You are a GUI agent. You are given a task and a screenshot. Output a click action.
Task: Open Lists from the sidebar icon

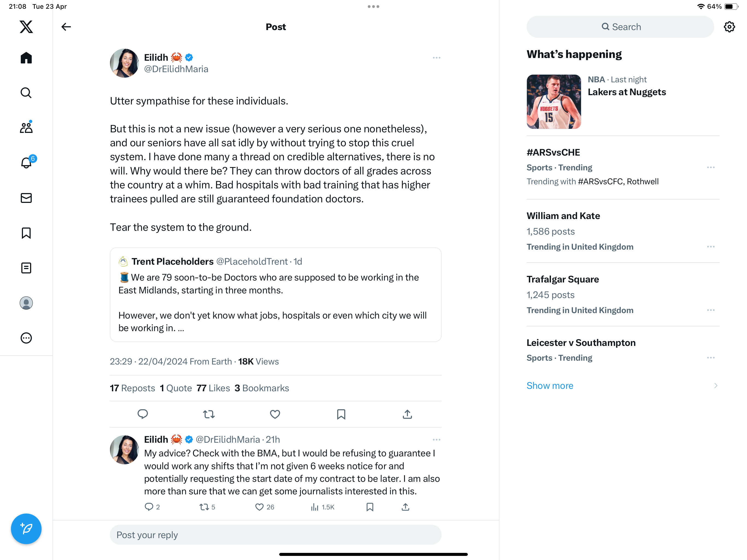coord(26,268)
